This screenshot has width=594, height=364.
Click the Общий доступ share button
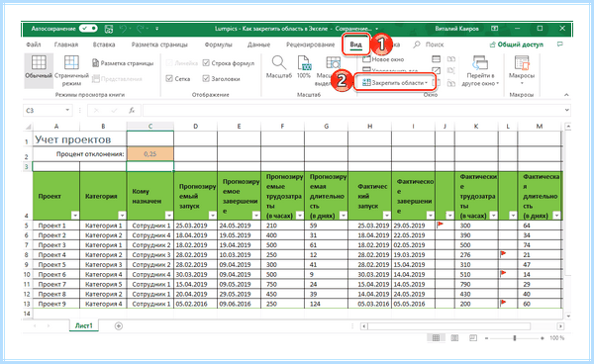point(517,45)
